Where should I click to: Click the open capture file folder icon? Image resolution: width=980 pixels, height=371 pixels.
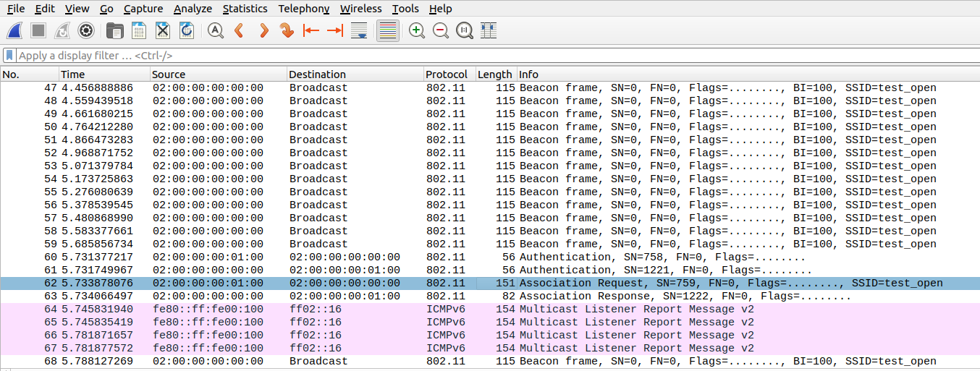click(114, 30)
